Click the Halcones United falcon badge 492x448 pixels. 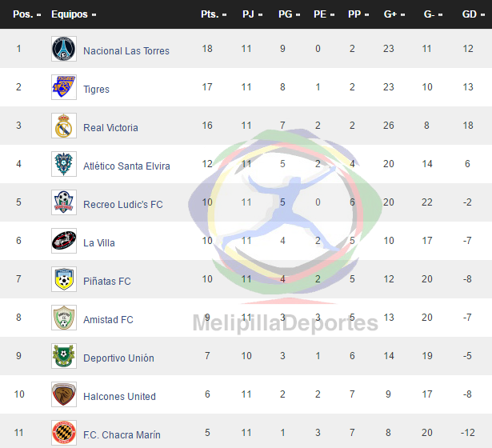pyautogui.click(x=64, y=394)
